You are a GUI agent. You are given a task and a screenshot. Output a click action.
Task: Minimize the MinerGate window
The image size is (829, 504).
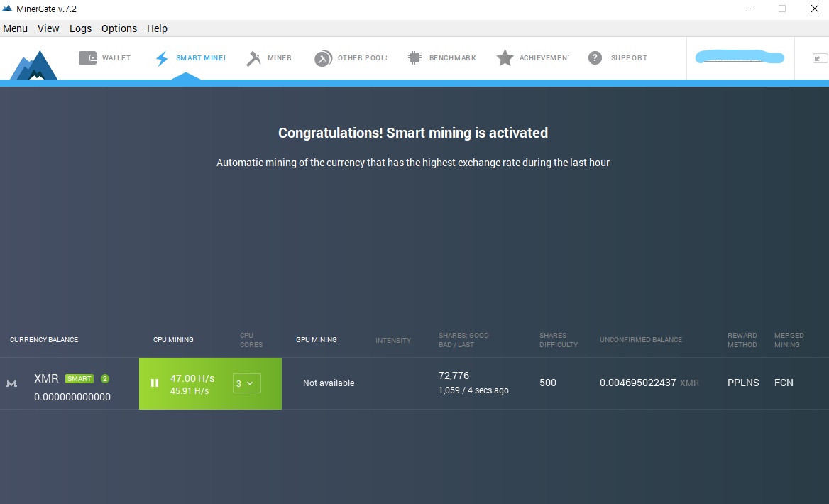[750, 9]
